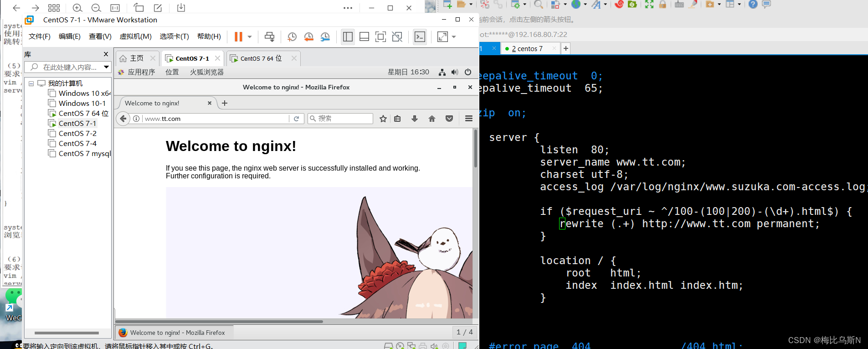The height and width of the screenshot is (349, 868).
Task: Click the GNOME network status icon
Action: pyautogui.click(x=442, y=72)
